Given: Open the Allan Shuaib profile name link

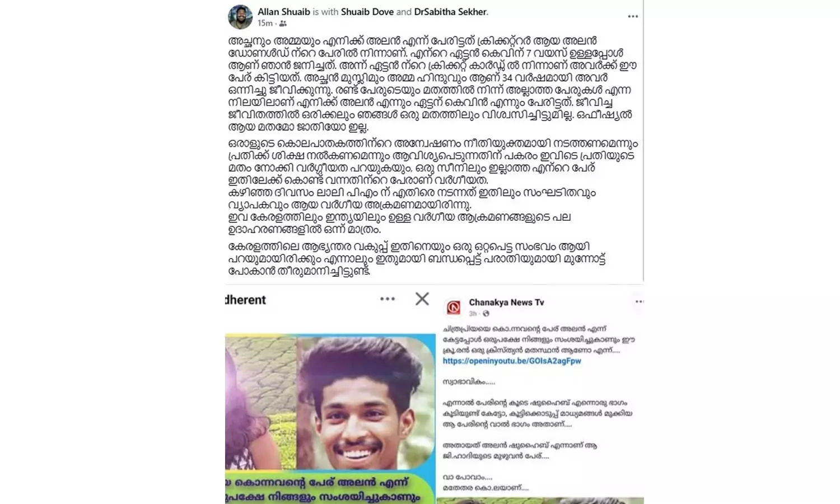Looking at the screenshot, I should coord(284,12).
